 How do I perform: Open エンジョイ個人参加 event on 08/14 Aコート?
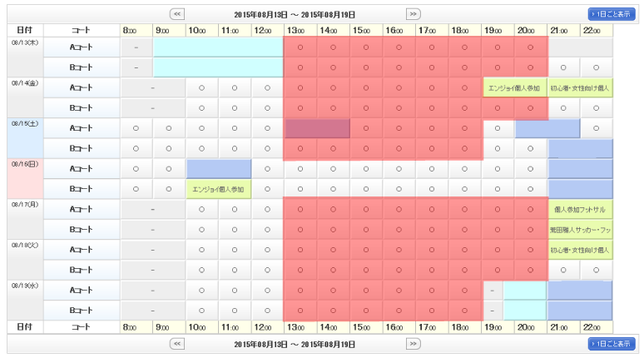pyautogui.click(x=514, y=87)
